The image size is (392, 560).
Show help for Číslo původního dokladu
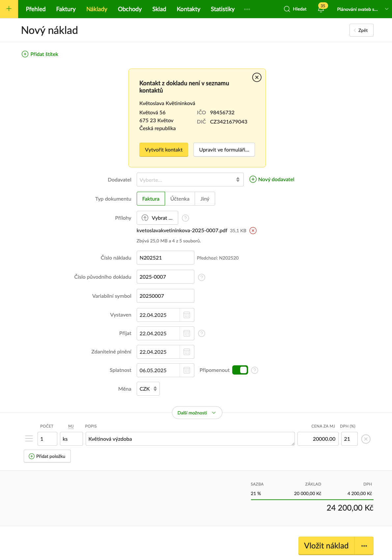202,277
